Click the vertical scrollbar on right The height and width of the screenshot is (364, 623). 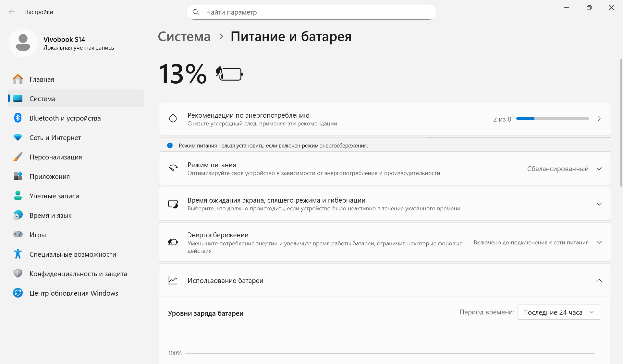621,123
